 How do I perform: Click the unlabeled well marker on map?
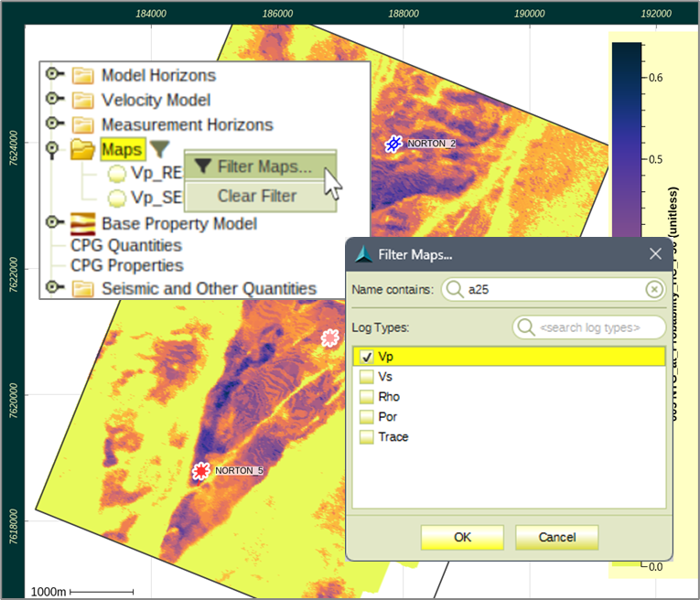click(x=329, y=338)
